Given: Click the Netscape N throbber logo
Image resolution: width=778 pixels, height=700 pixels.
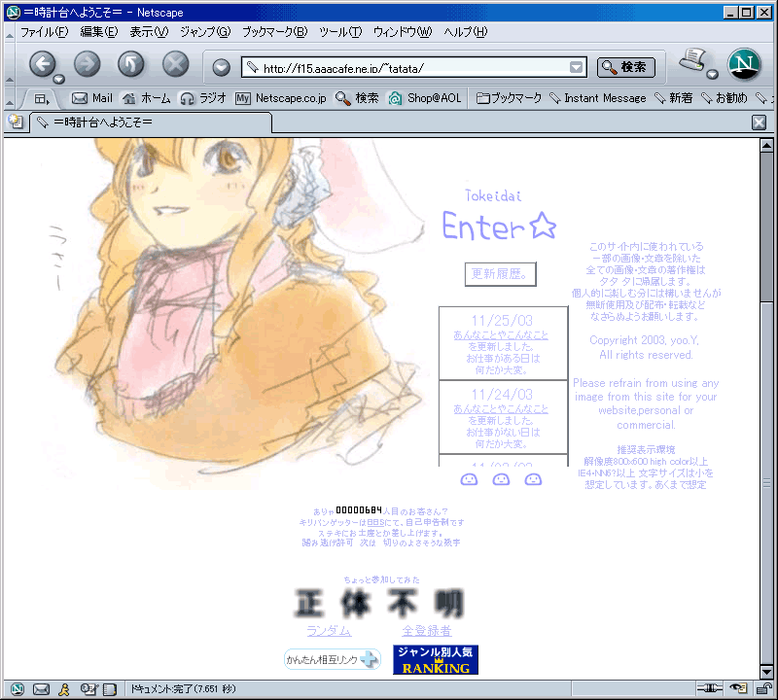Looking at the screenshot, I should click(x=743, y=64).
